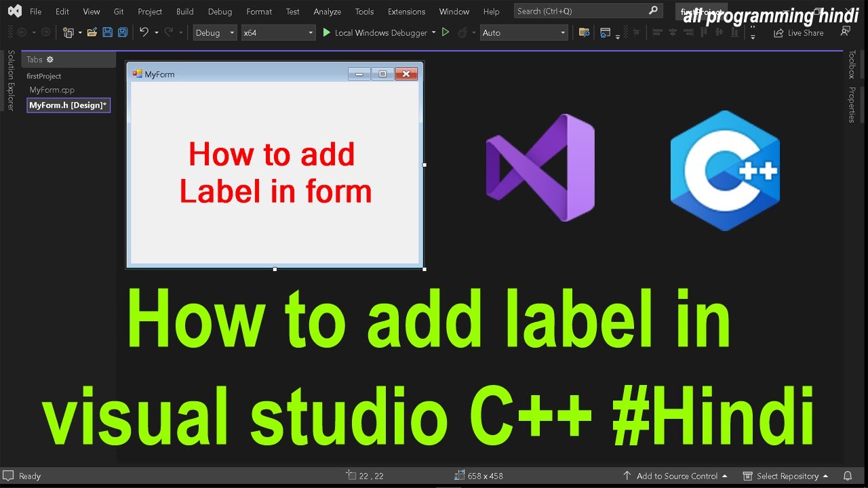Open the Extensions menu
Viewport: 868px width, 488px height.
pos(406,12)
